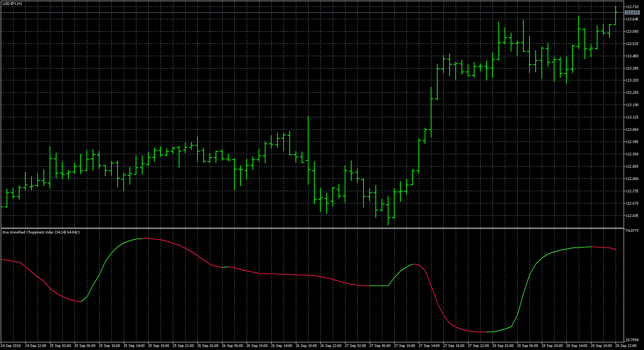The width and height of the screenshot is (644, 350).
Task: Click the 112.800 price scale label
Action: [x=632, y=179]
